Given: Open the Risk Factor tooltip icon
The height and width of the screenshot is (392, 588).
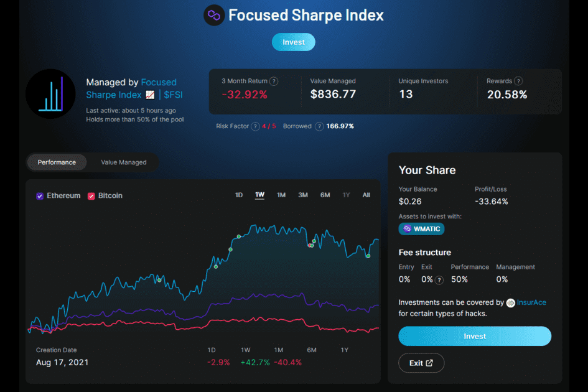Looking at the screenshot, I should pyautogui.click(x=254, y=126).
